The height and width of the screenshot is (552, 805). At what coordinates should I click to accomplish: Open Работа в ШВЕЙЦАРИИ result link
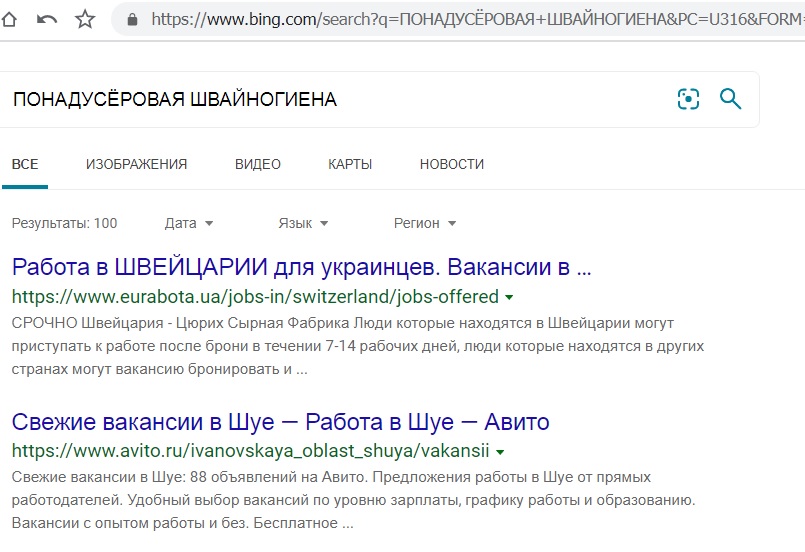301,267
